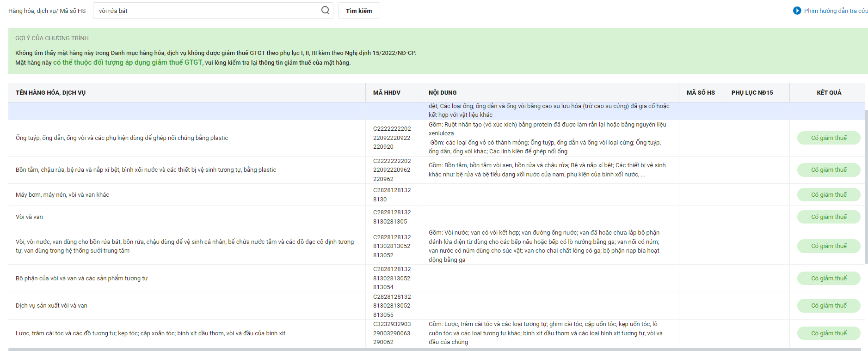Click "Có giảm thuế" badge for "Vòi và van"
Screen dimensions: 868x351
click(x=829, y=217)
